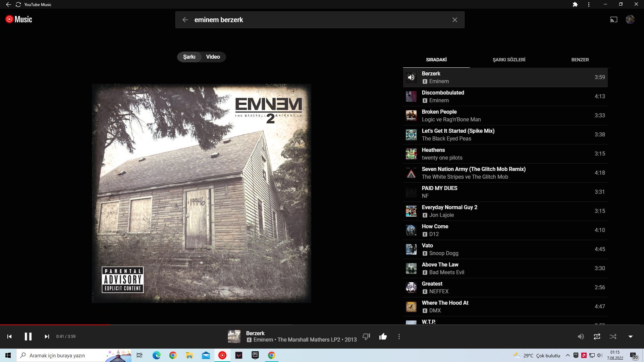Image resolution: width=644 pixels, height=362 pixels.
Task: Mute the player volume icon
Action: [x=581, y=337]
